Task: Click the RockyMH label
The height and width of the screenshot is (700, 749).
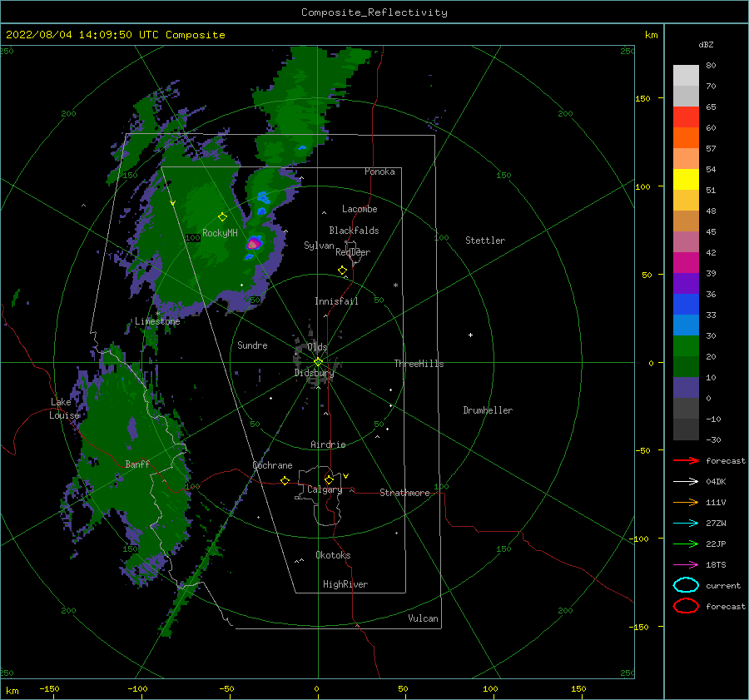Action: (220, 233)
